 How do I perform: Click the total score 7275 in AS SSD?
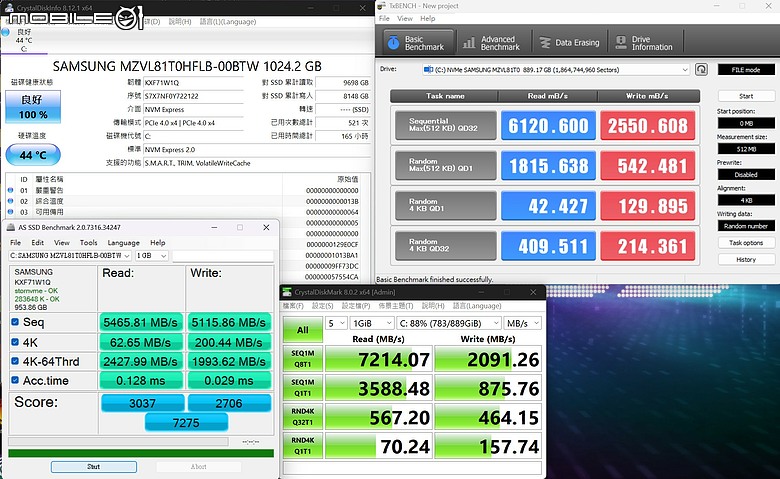click(186, 422)
